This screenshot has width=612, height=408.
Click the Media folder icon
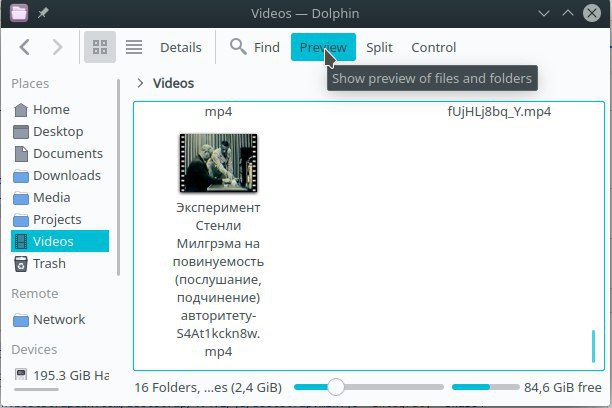pos(21,198)
